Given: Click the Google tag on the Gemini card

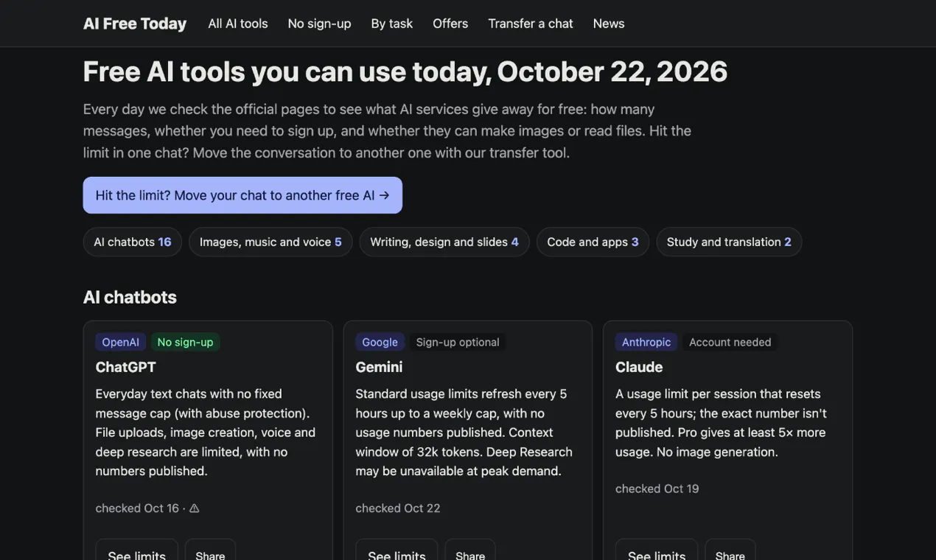Looking at the screenshot, I should pyautogui.click(x=380, y=342).
